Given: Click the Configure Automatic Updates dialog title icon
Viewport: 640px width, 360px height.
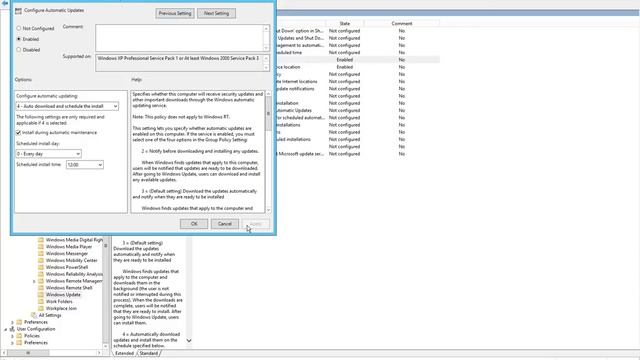Looking at the screenshot, I should [18, 11].
